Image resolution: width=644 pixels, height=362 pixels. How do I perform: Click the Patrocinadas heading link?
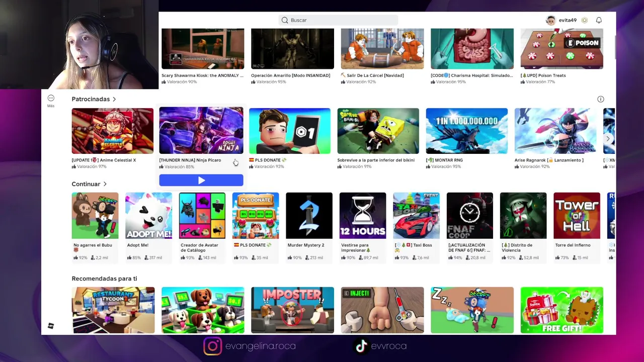tap(91, 99)
